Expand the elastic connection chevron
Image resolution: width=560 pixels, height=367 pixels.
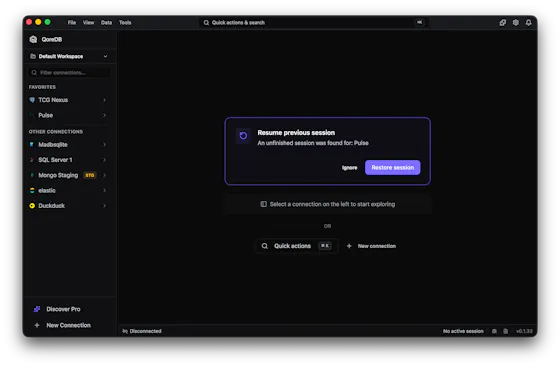(105, 191)
